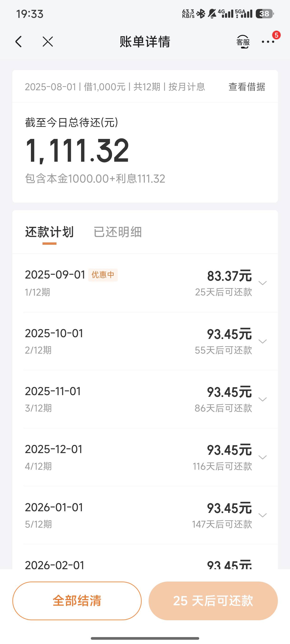Expand the 2026-01-01 installment chevron
The width and height of the screenshot is (290, 644).
pyautogui.click(x=262, y=515)
